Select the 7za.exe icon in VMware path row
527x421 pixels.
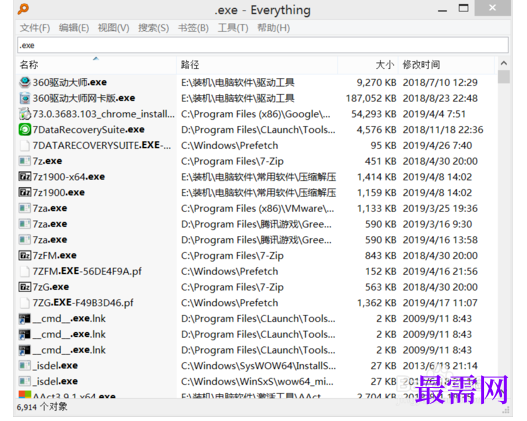tap(25, 208)
